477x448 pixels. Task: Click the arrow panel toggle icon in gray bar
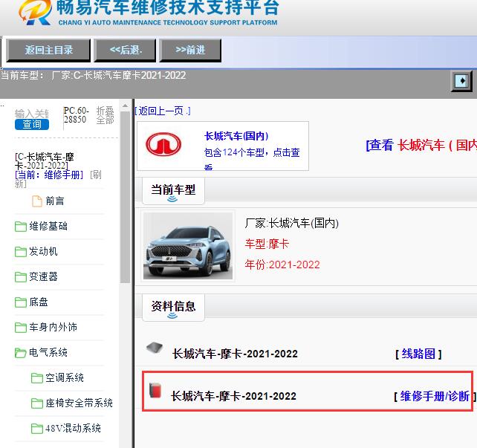click(x=461, y=81)
